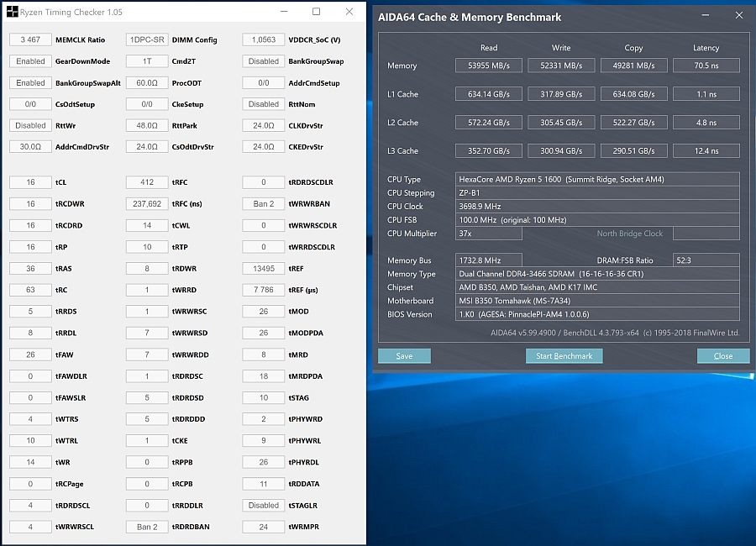Click the North Bridge Clock field
Screen dimensions: 756x546
(706, 234)
